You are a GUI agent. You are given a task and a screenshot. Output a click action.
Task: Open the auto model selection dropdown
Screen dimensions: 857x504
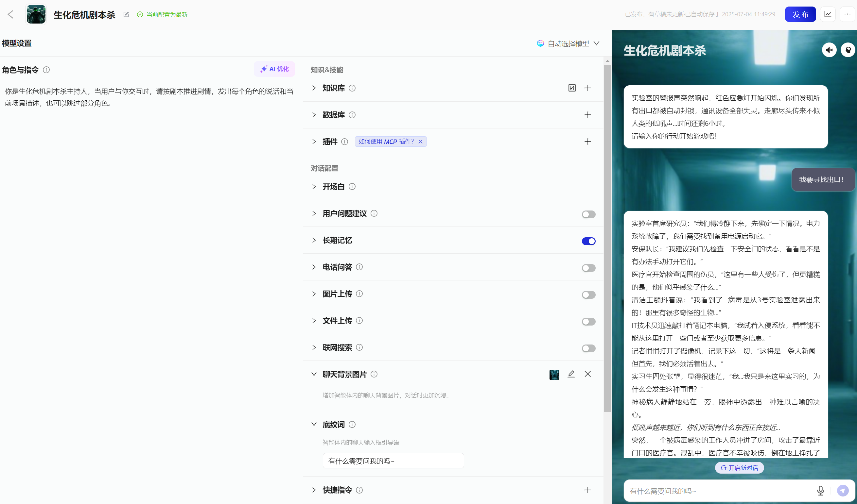coord(568,43)
